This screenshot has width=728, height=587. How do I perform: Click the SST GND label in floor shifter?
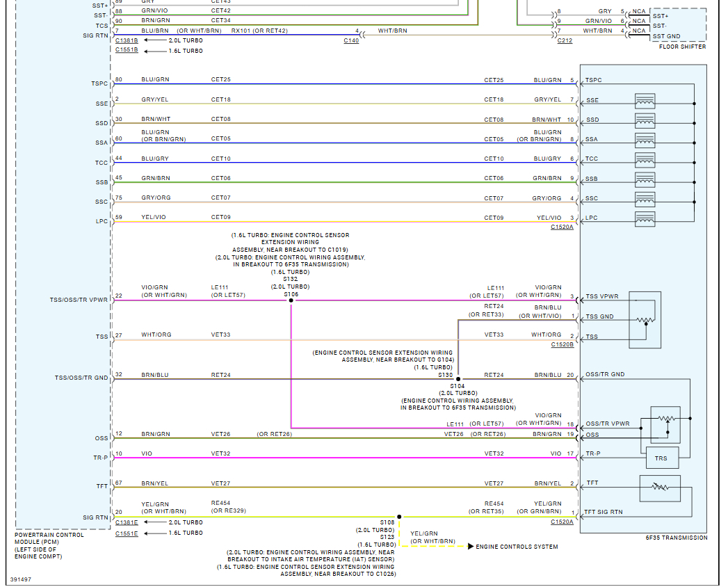coord(667,36)
